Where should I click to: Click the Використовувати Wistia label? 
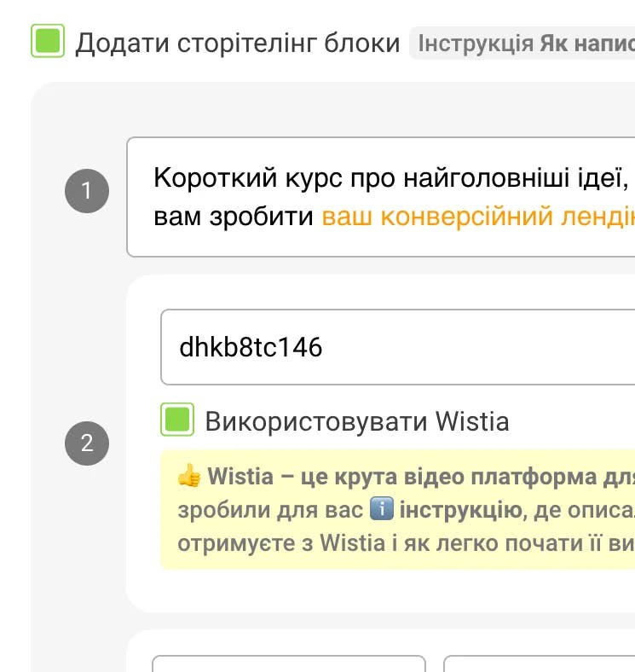tap(357, 421)
